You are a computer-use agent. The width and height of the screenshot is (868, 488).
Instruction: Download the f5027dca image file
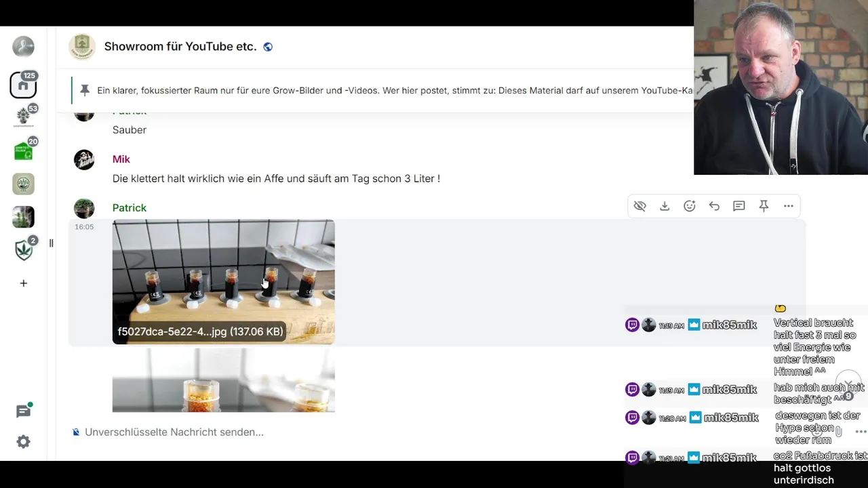(x=665, y=206)
